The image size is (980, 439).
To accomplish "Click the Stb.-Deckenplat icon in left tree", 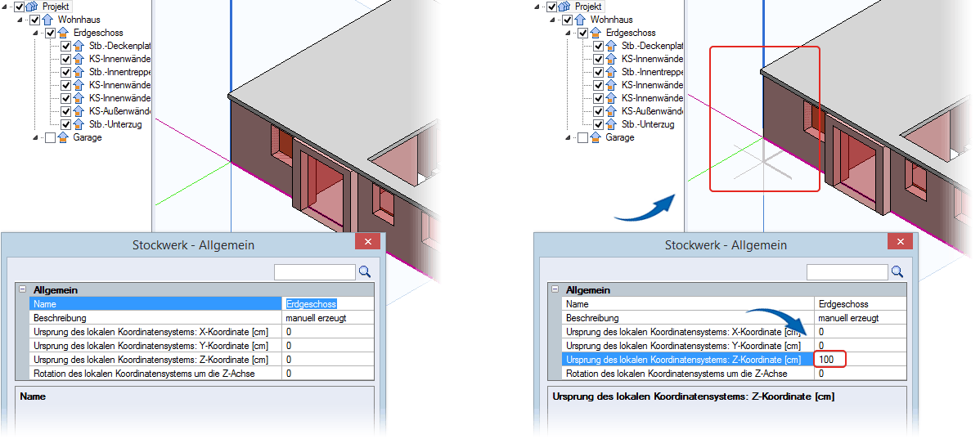I will pos(79,46).
